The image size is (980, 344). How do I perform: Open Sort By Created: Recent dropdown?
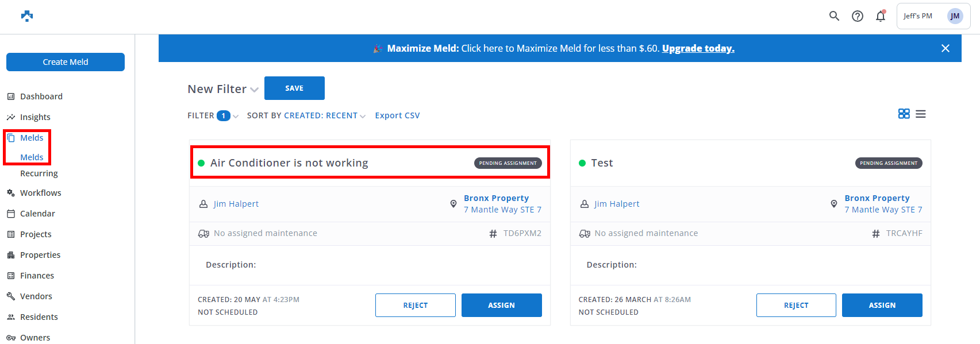(x=325, y=115)
